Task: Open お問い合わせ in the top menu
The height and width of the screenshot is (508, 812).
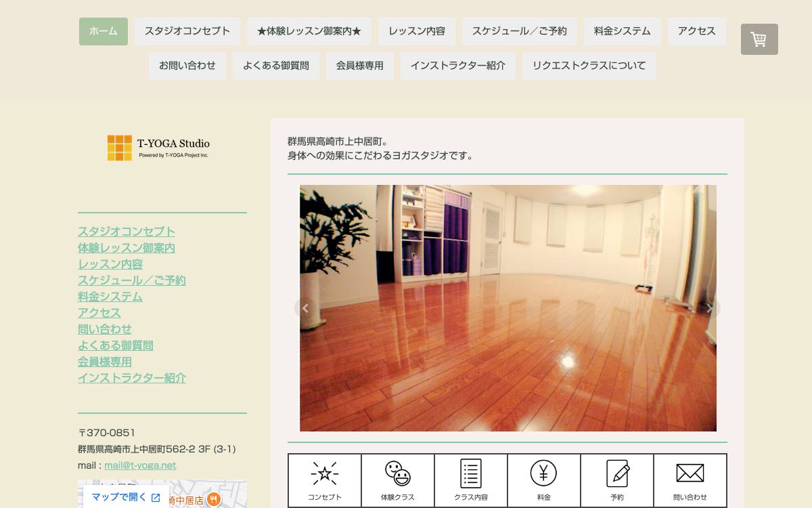Action: pos(187,66)
